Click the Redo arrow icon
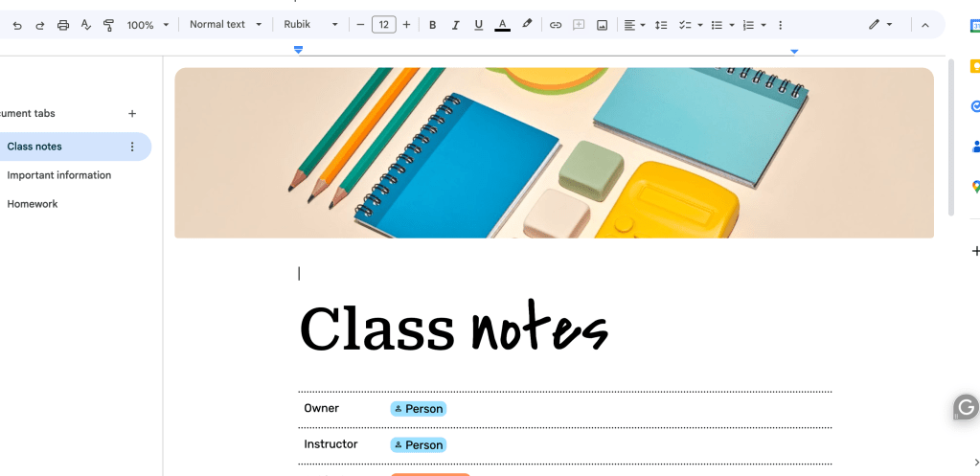 click(40, 25)
